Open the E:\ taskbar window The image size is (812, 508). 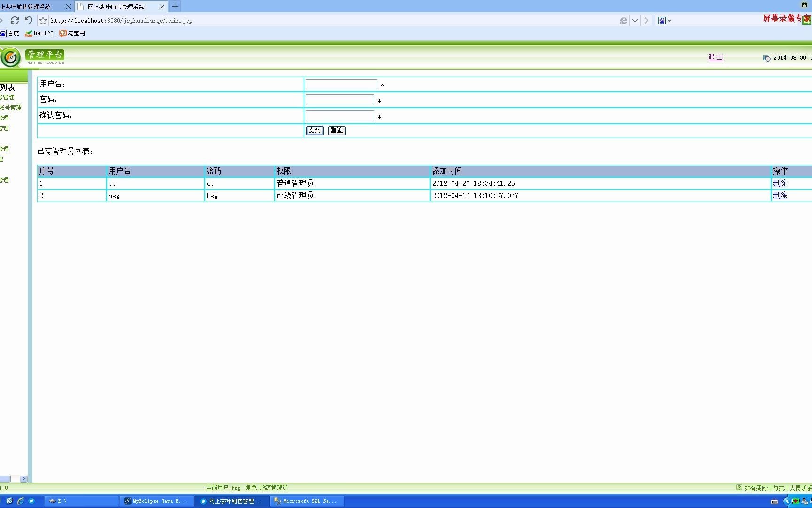pos(82,501)
